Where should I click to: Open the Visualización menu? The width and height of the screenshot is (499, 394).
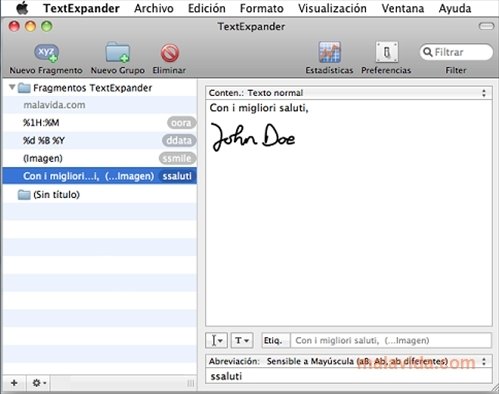click(332, 8)
